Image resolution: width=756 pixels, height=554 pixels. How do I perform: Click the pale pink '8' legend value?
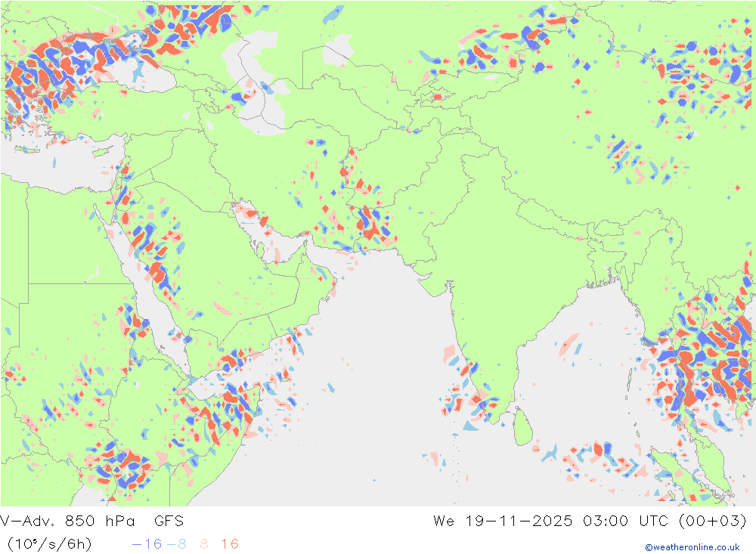coord(204,544)
